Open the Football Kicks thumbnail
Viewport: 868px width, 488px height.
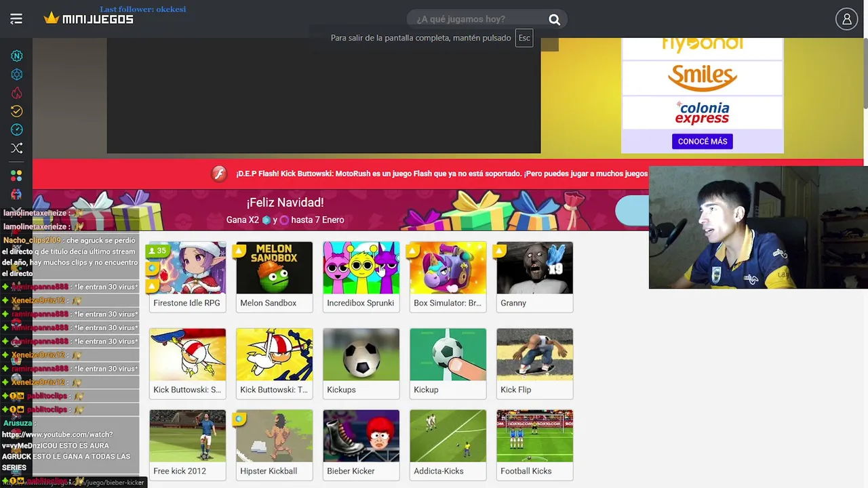click(x=535, y=436)
